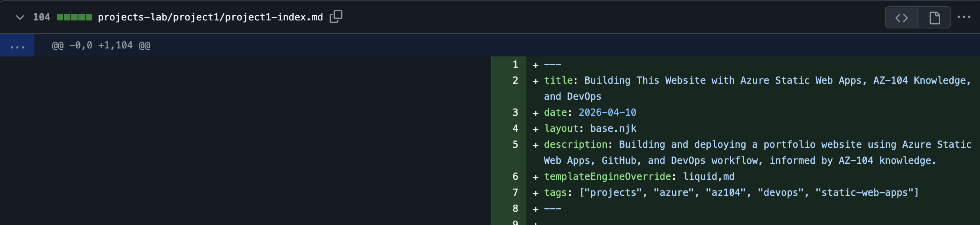Image resolution: width=980 pixels, height=225 pixels.
Task: Open projects-lab/project1/project1-index.md file link
Action: point(210,17)
